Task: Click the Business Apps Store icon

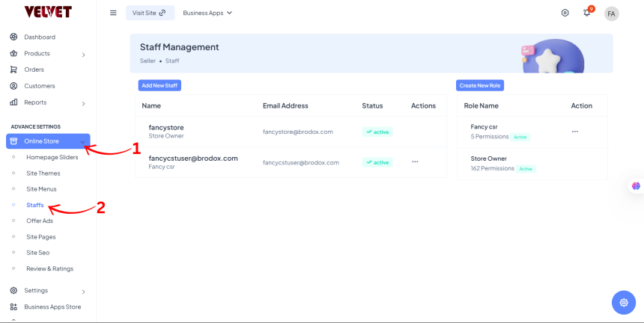Action: pos(13,307)
